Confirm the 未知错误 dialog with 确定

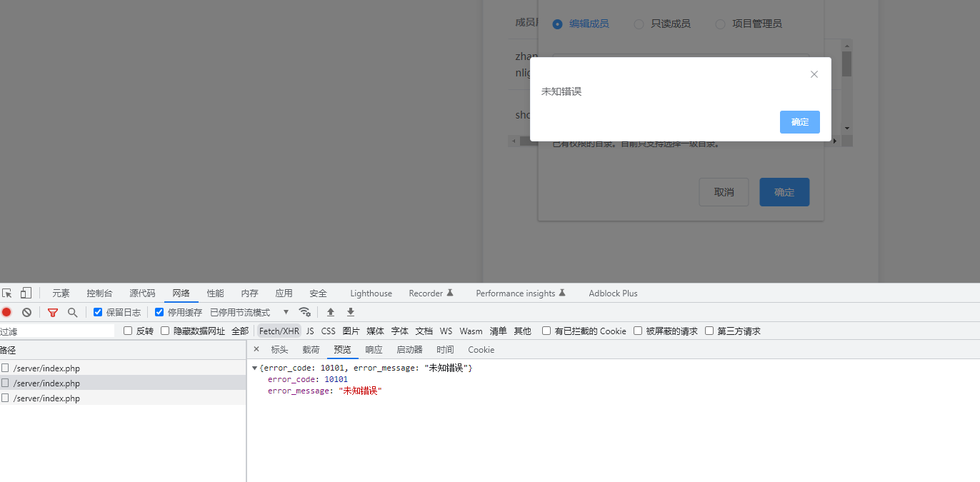coord(800,122)
